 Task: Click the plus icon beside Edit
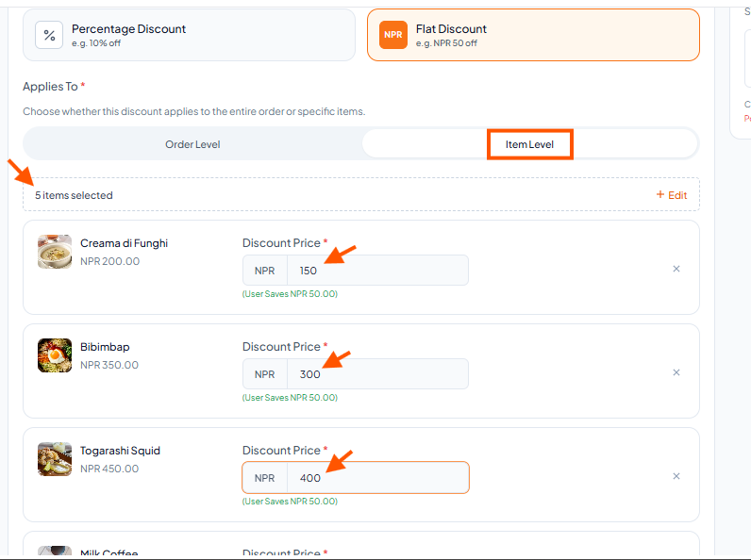660,194
